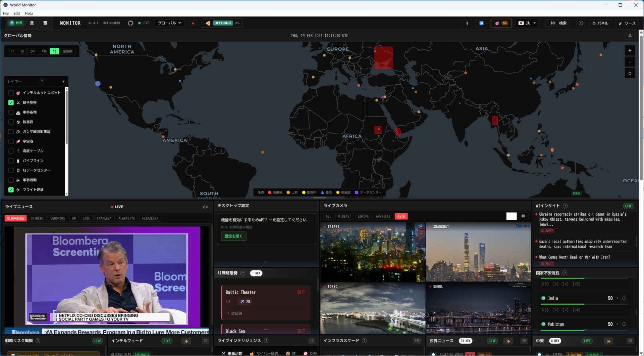The image size is (644, 356).
Task: Click the 設定を開く button
Action: 233,236
